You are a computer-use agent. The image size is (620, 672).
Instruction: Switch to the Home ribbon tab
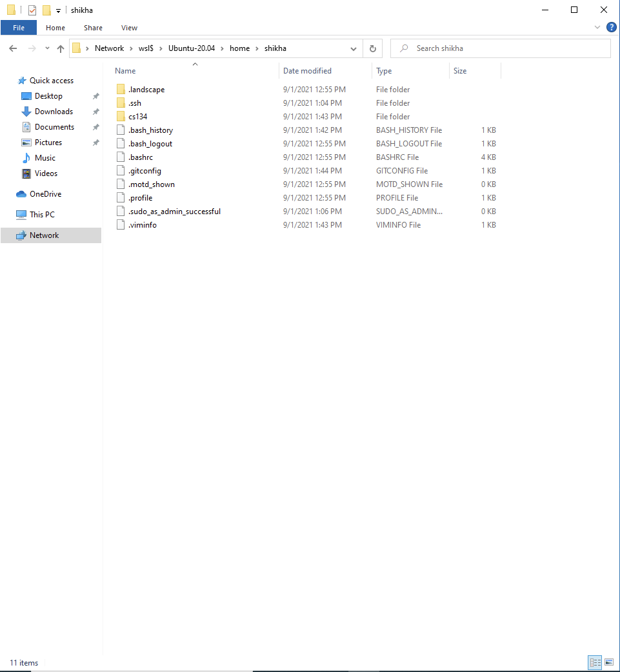55,28
